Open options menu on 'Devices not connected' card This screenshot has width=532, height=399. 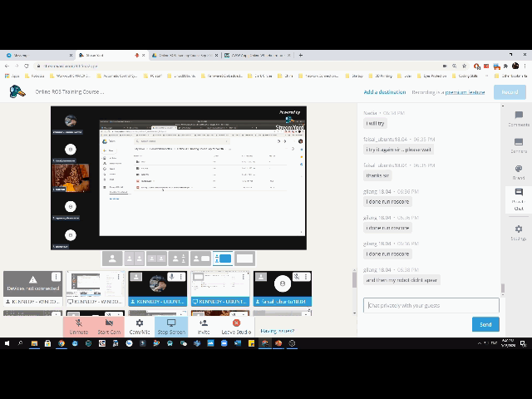click(56, 277)
